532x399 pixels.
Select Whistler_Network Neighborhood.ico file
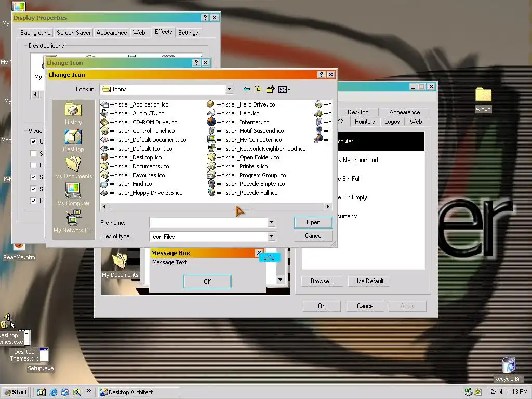257,149
